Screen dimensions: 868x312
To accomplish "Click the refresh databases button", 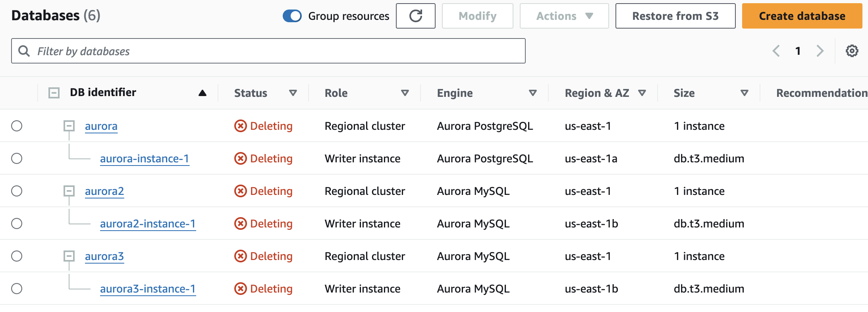I will [415, 16].
